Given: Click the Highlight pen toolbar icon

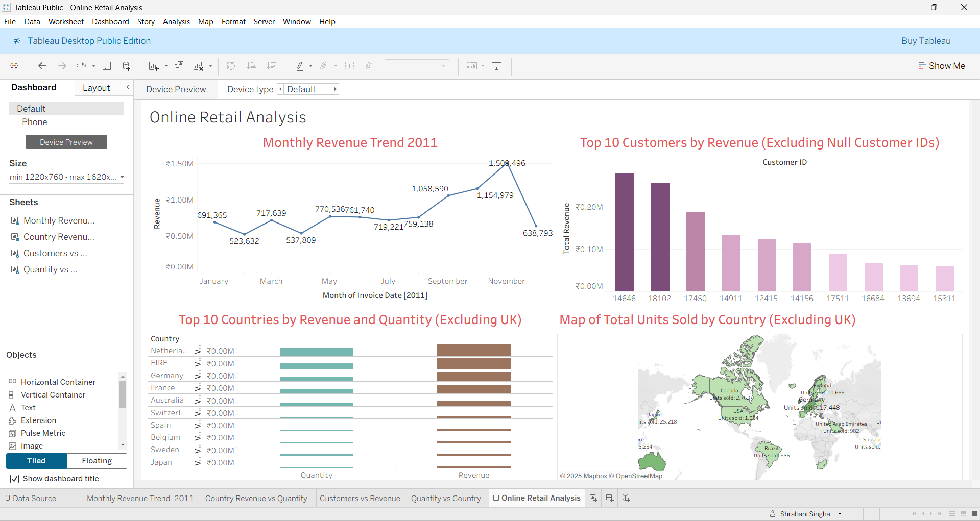Looking at the screenshot, I should [300, 66].
